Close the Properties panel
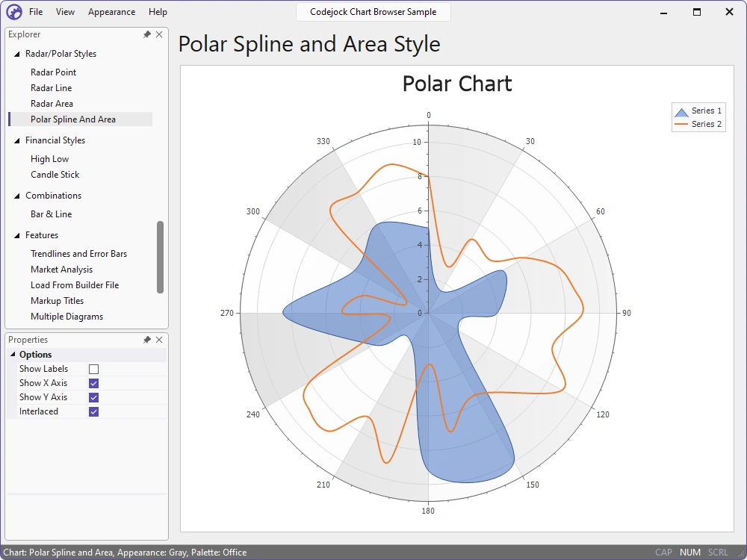 (x=159, y=340)
